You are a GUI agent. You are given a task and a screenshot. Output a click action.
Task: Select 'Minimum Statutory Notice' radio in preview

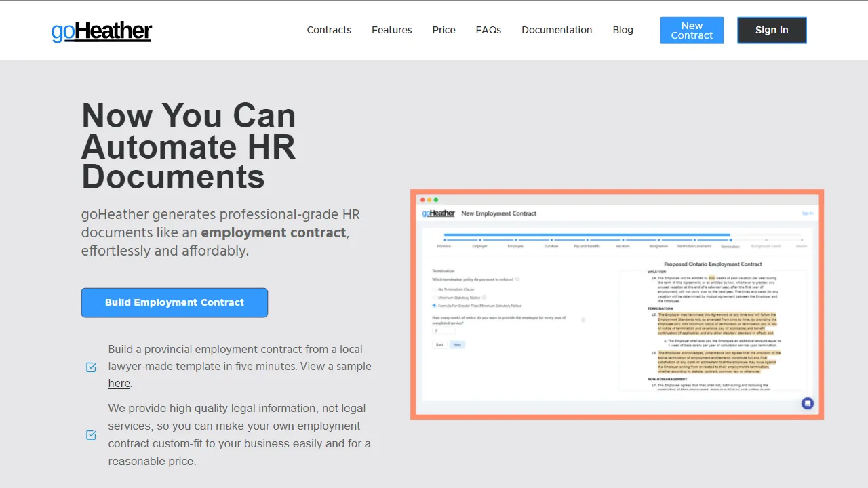435,298
